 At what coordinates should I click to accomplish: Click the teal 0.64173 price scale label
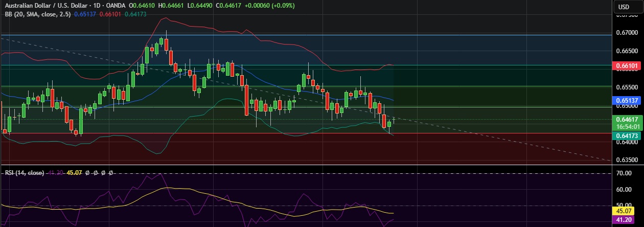click(628, 135)
